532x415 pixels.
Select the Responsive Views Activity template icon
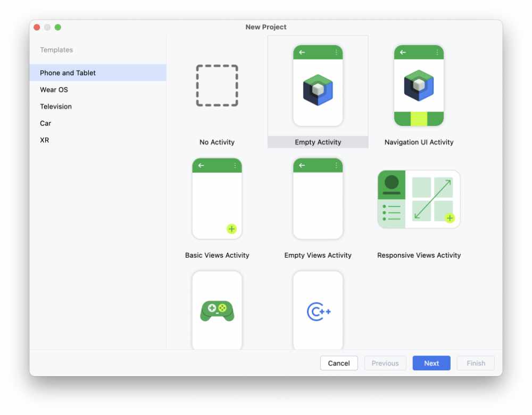click(x=419, y=199)
